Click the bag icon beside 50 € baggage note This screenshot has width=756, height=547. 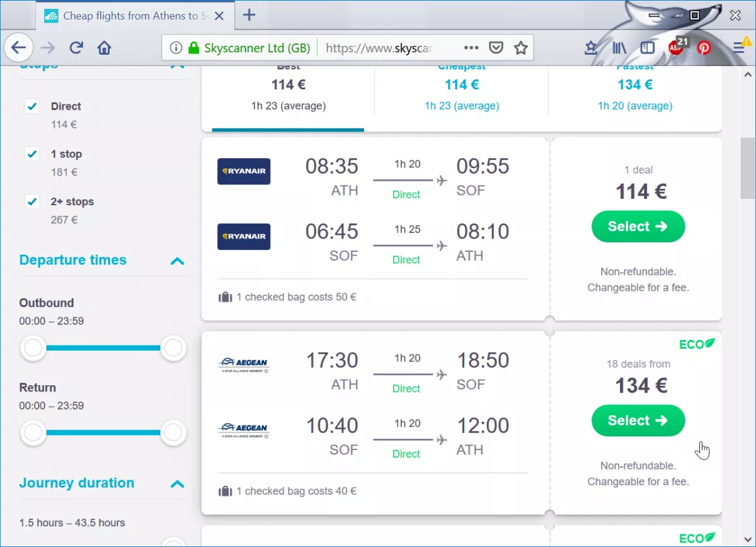(x=225, y=297)
